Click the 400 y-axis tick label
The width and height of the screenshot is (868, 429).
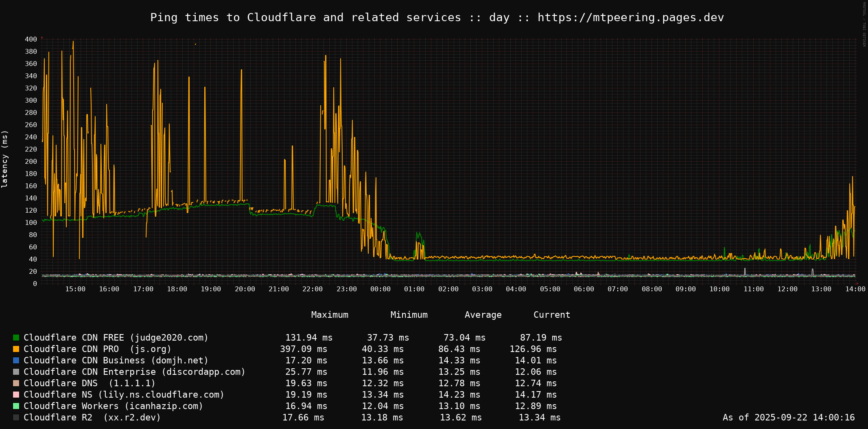pyautogui.click(x=31, y=40)
